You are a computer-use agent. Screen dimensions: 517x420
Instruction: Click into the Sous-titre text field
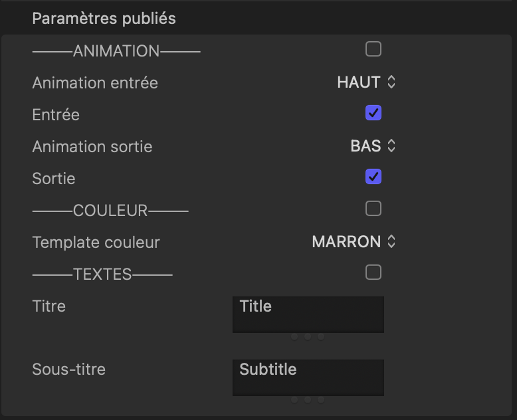(308, 377)
